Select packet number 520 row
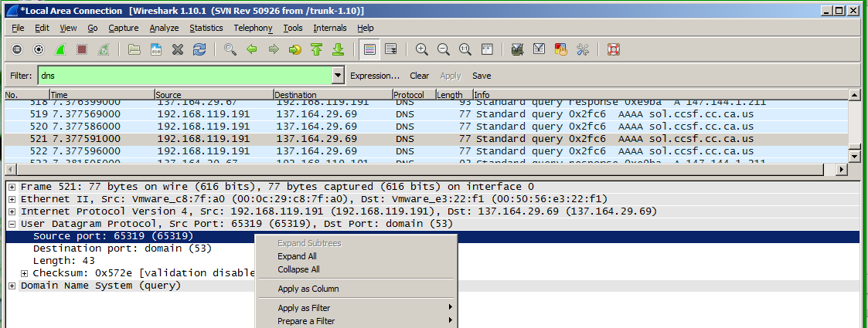The image size is (868, 328). point(426,127)
